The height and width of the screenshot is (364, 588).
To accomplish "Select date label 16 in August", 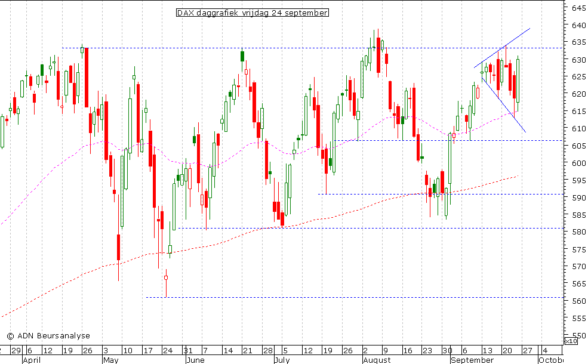I will (x=408, y=350).
